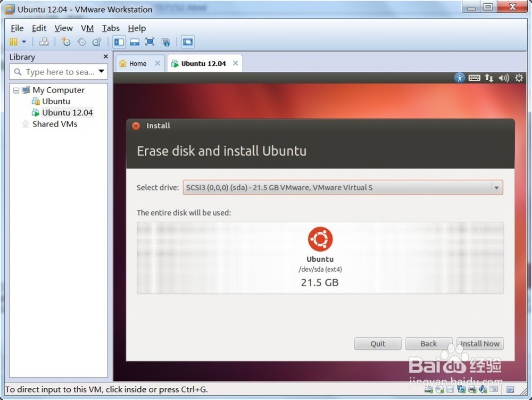This screenshot has height=400, width=532.
Task: Toggle the Show Library sidebar icon
Action: tap(119, 41)
